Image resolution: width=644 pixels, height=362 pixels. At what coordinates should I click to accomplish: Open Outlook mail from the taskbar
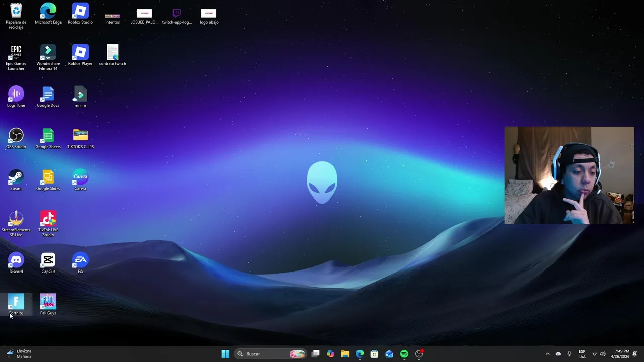[389, 354]
